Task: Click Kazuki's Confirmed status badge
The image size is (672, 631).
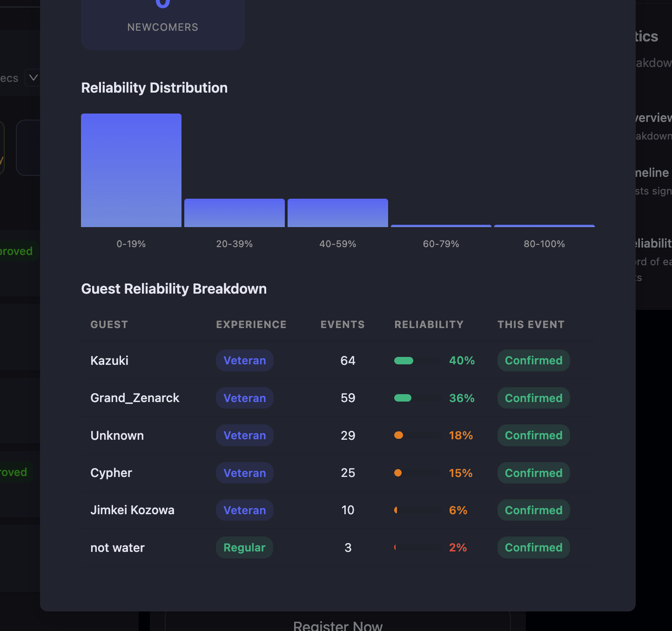Action: pyautogui.click(x=533, y=360)
